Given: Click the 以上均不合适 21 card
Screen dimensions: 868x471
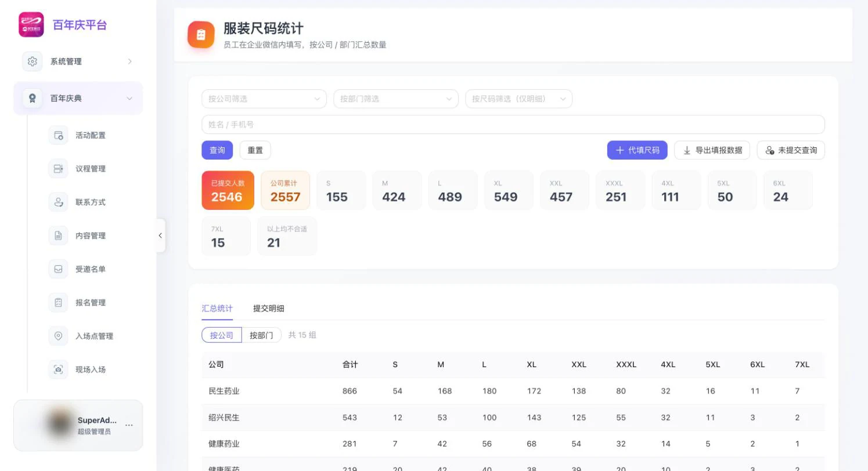Looking at the screenshot, I should 287,236.
